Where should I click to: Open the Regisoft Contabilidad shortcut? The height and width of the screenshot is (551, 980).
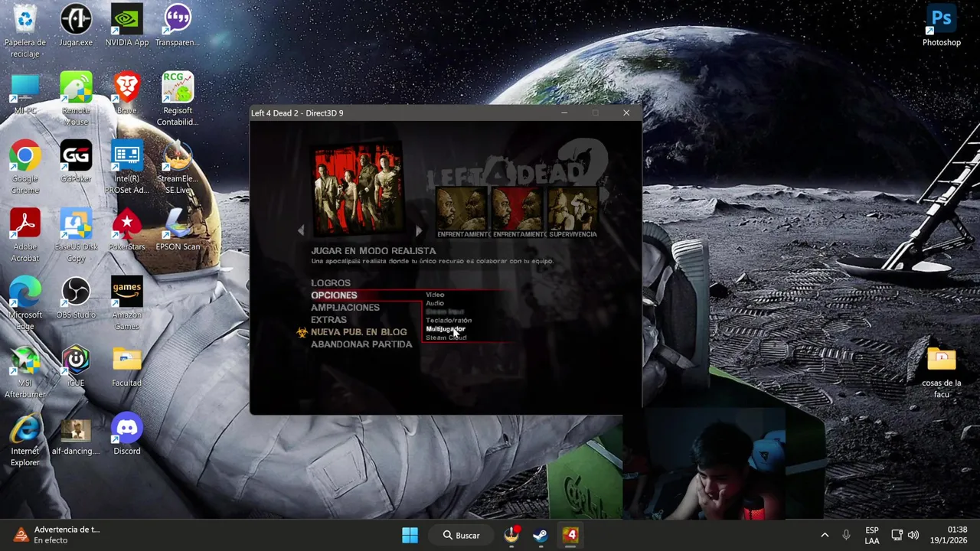pyautogui.click(x=178, y=99)
